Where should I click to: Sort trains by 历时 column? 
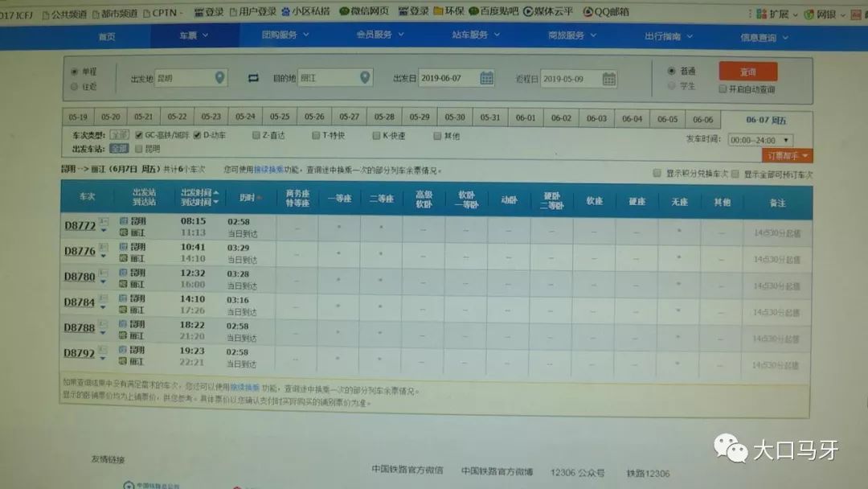(x=250, y=198)
